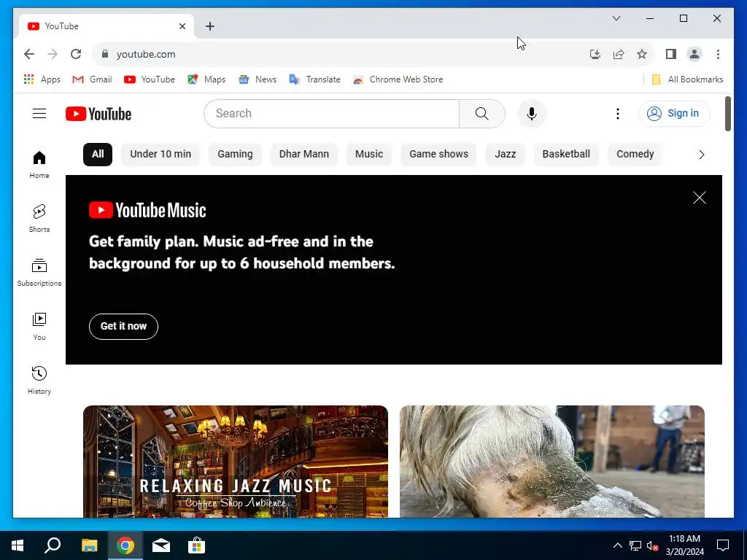The height and width of the screenshot is (560, 747).
Task: Select the Basketball filter chip
Action: tap(566, 154)
